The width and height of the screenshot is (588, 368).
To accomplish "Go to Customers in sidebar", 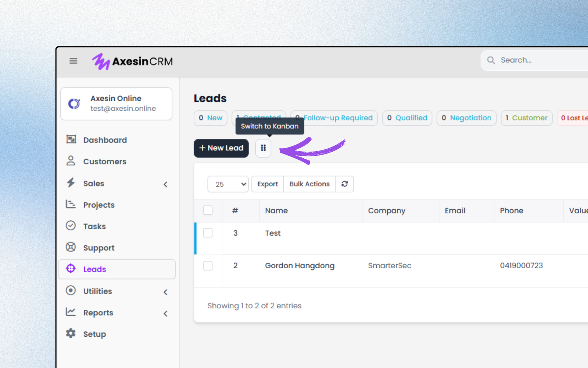I will click(x=104, y=162).
